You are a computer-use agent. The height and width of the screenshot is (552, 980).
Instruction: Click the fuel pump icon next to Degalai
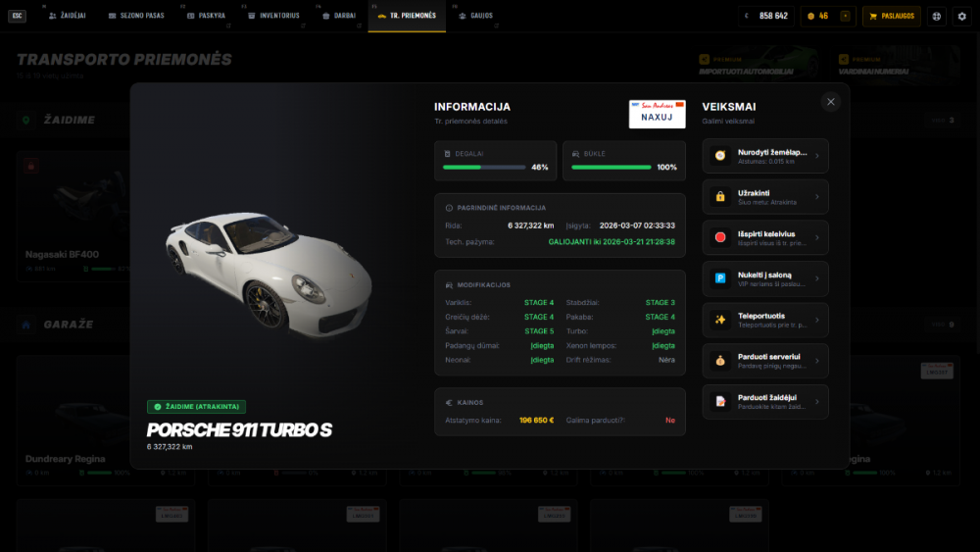click(447, 154)
